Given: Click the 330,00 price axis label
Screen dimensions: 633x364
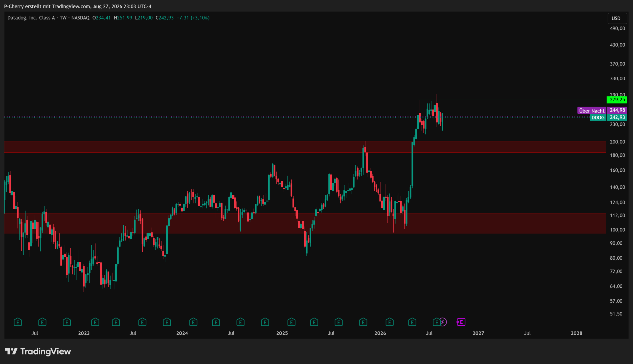Looking at the screenshot, I should coord(617,78).
